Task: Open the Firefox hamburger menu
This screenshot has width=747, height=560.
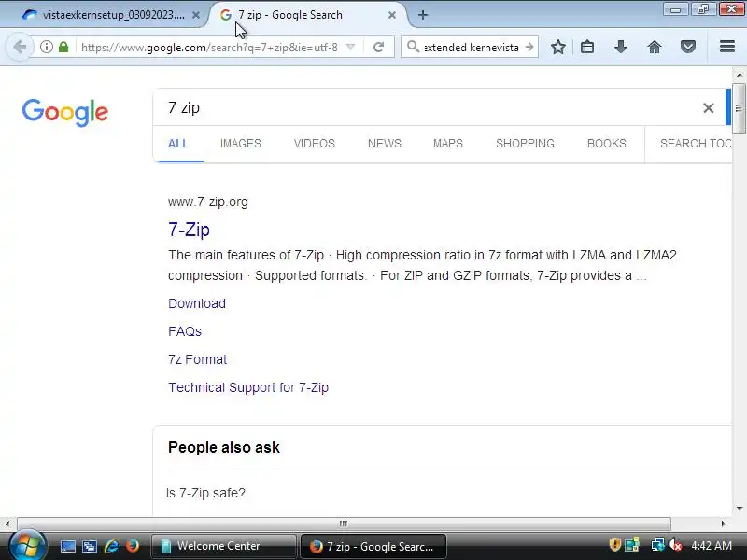Action: pos(727,46)
